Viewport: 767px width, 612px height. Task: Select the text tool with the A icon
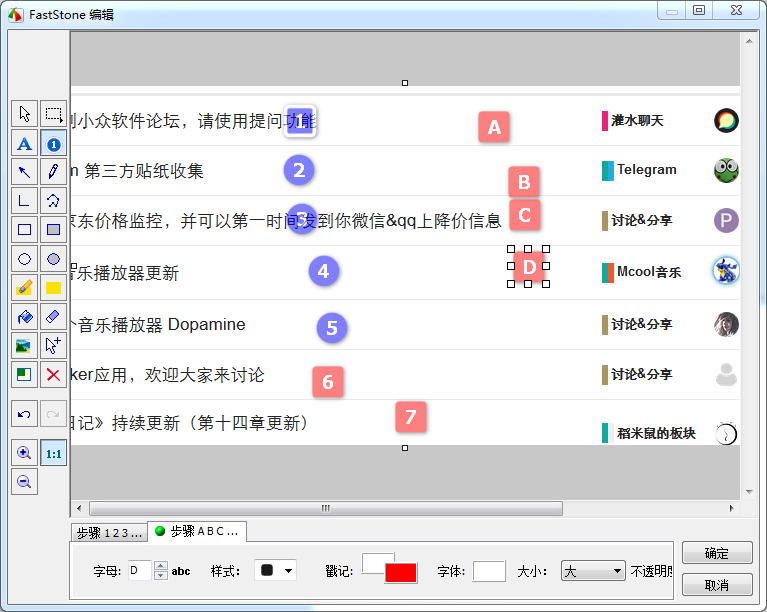click(25, 144)
